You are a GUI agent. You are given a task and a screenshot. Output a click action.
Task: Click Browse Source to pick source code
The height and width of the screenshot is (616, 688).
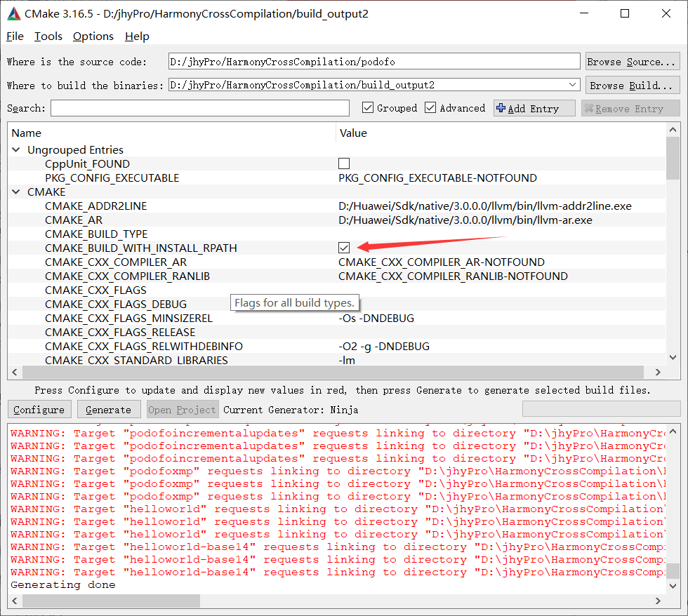[x=631, y=61]
